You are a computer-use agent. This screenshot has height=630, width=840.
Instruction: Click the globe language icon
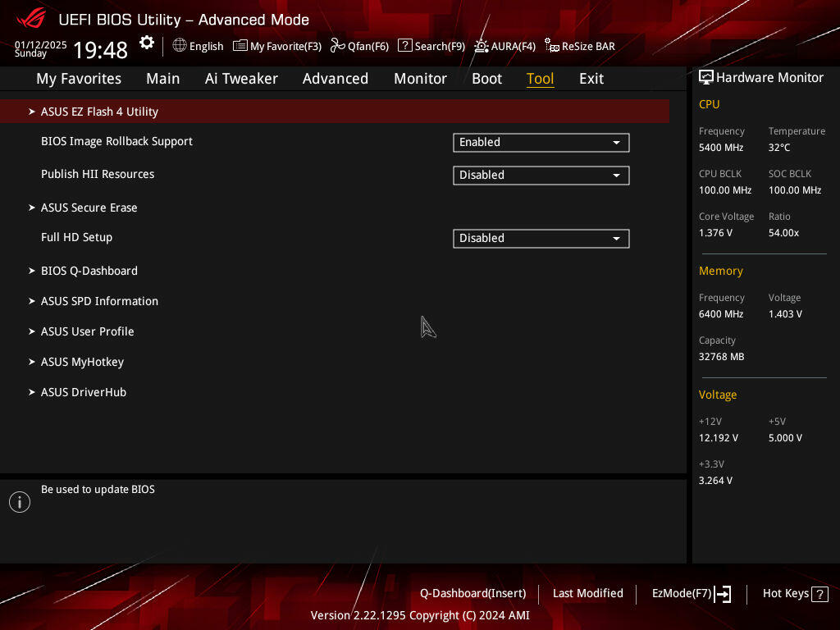point(180,46)
